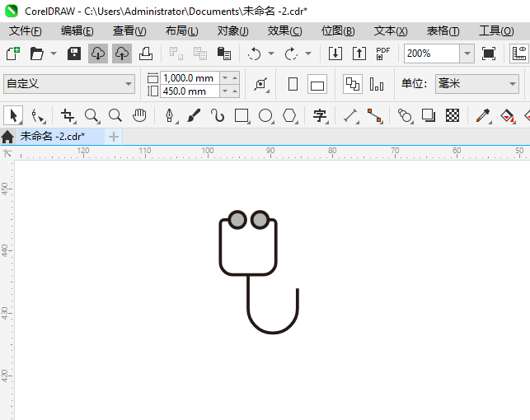Click the zoom level field showing 200%
This screenshot has width=530, height=420.
pyautogui.click(x=432, y=54)
